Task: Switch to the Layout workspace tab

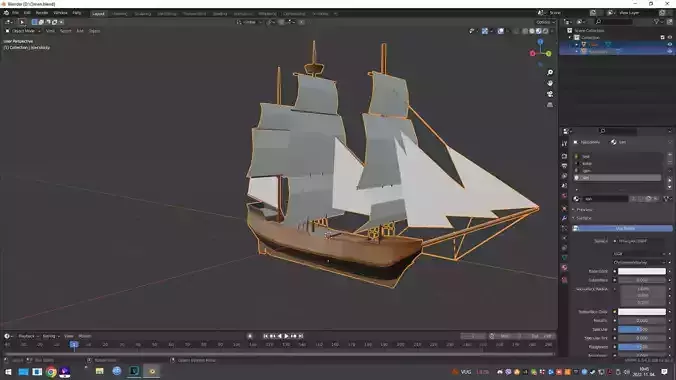Action: click(x=98, y=13)
